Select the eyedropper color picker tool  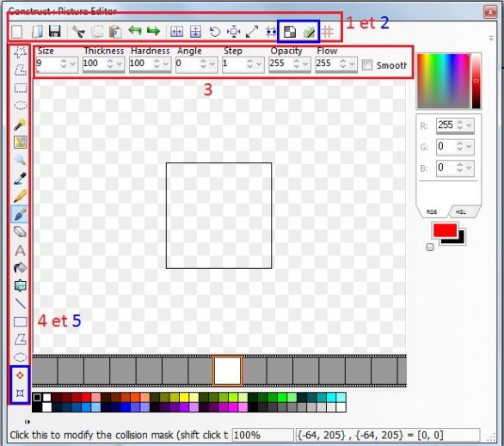pos(20,179)
